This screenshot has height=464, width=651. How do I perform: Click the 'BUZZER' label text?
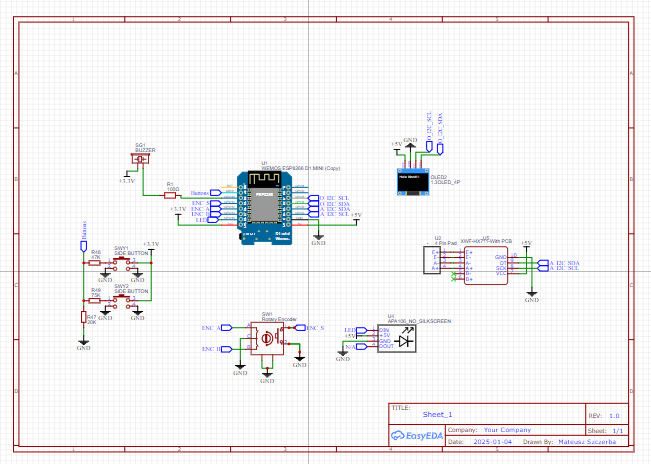[x=145, y=150]
